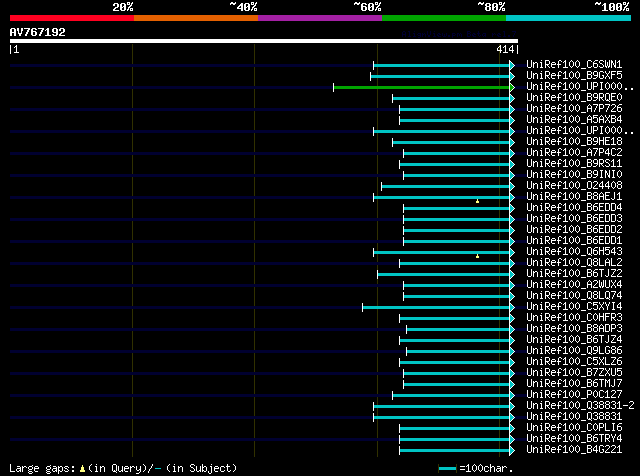640x476 pixels.
Task: Click the white query sequence bar
Action: pos(264,41)
